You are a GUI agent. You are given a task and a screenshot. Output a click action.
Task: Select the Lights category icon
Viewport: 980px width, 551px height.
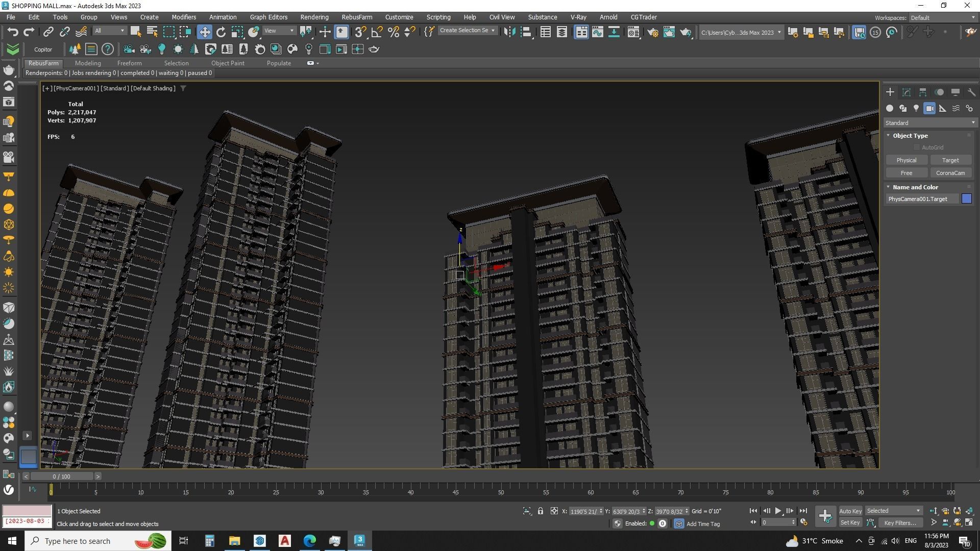(916, 108)
